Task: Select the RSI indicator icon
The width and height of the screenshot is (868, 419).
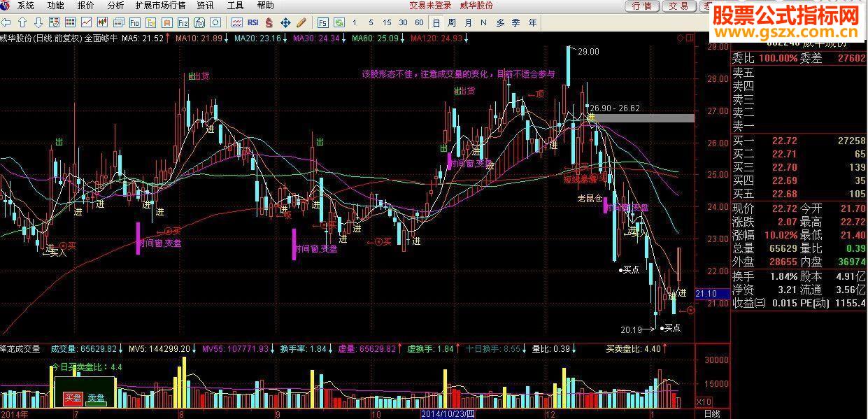Action: coord(253,22)
